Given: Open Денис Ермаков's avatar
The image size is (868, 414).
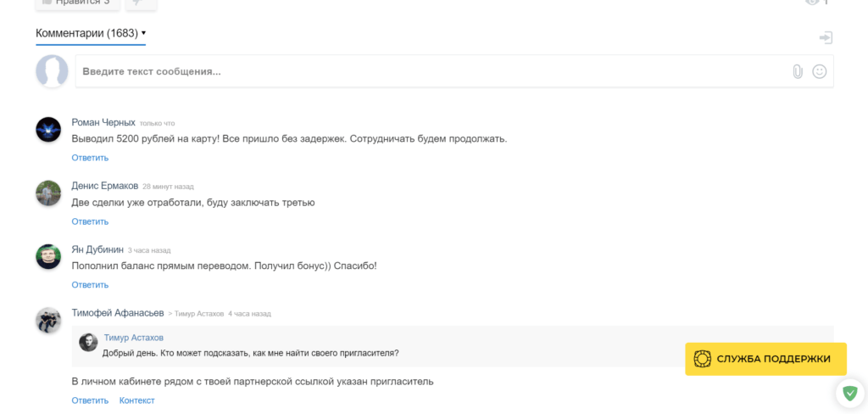Looking at the screenshot, I should 48,193.
